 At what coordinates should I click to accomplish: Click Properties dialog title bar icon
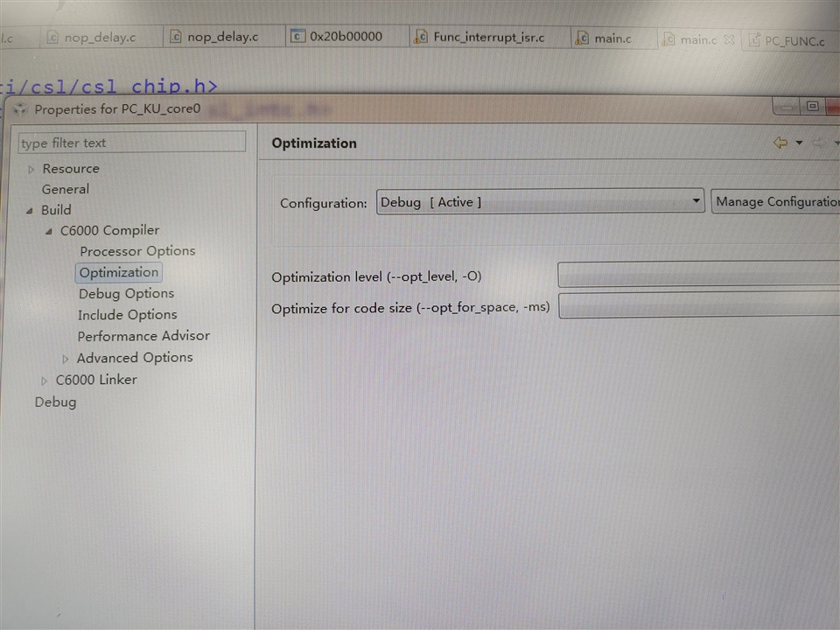[x=20, y=109]
